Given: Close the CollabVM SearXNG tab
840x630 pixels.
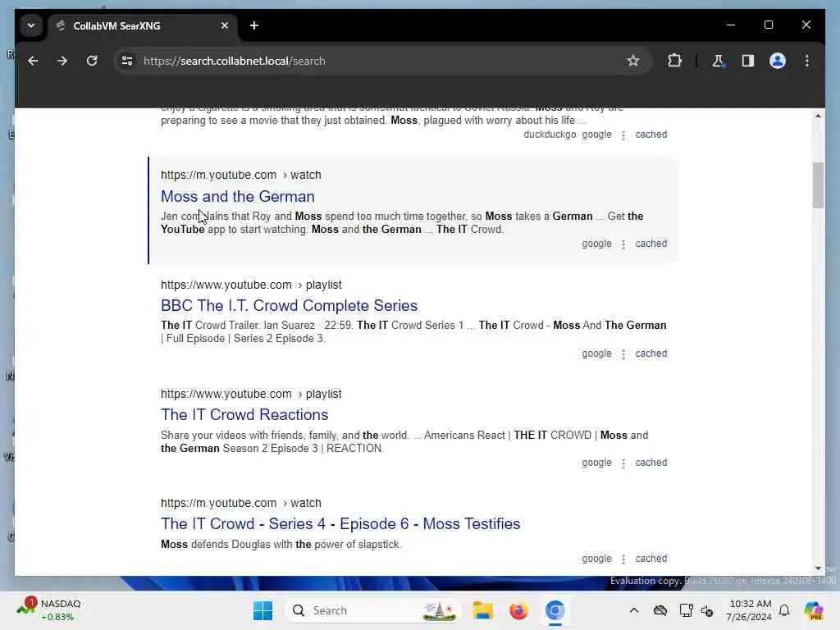Looking at the screenshot, I should click(225, 25).
